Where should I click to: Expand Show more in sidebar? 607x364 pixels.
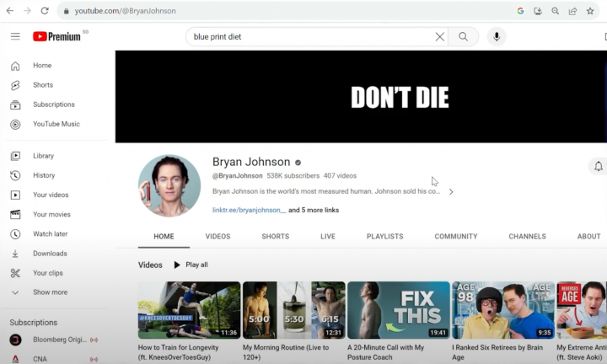(x=50, y=292)
